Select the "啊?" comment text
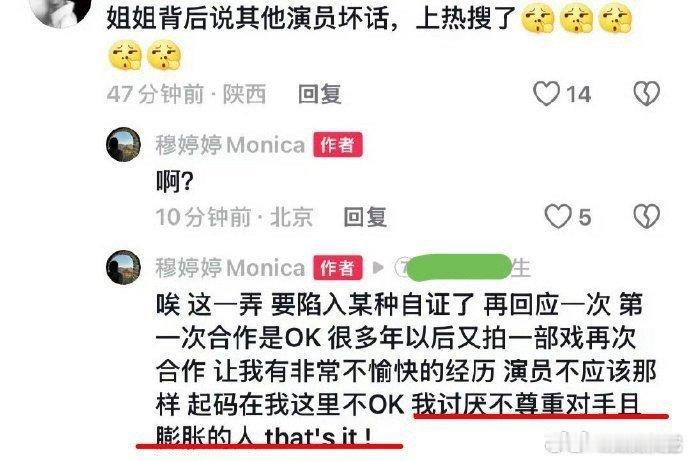Image resolution: width=690 pixels, height=461 pixels. [x=175, y=181]
